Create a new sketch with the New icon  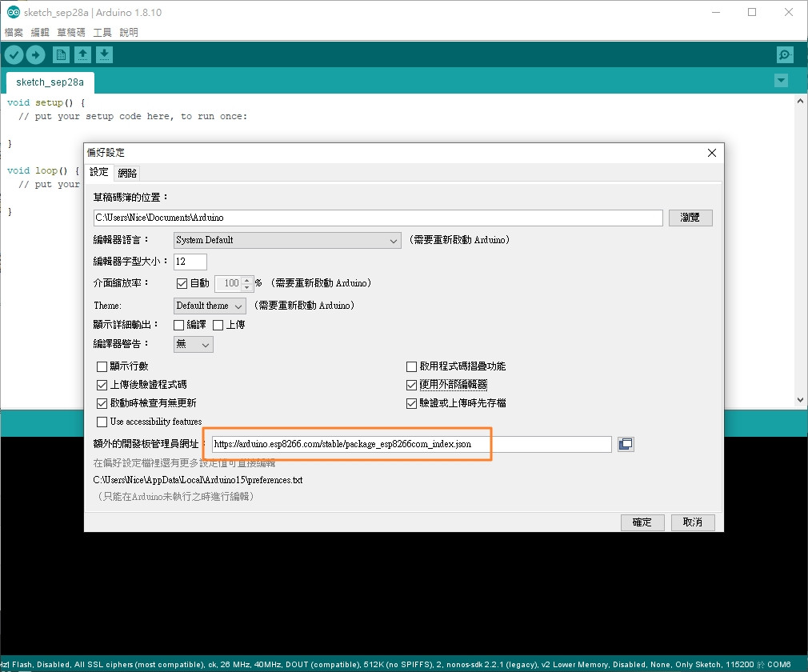(x=61, y=54)
